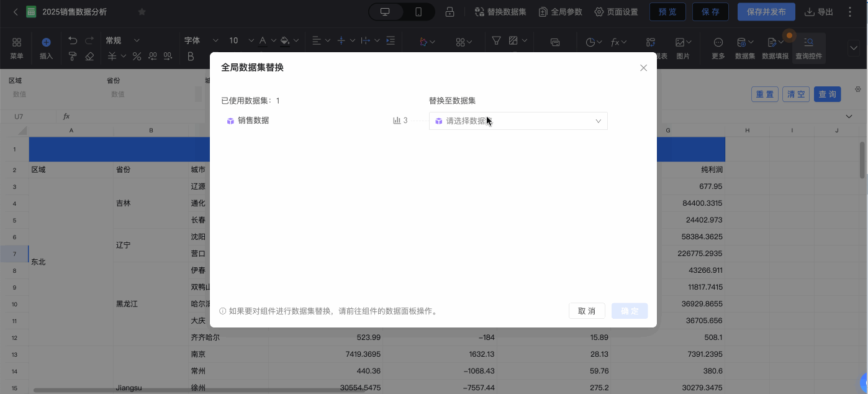Screen dimensions: 868x394
Task: Click the 保存 button
Action: point(710,12)
